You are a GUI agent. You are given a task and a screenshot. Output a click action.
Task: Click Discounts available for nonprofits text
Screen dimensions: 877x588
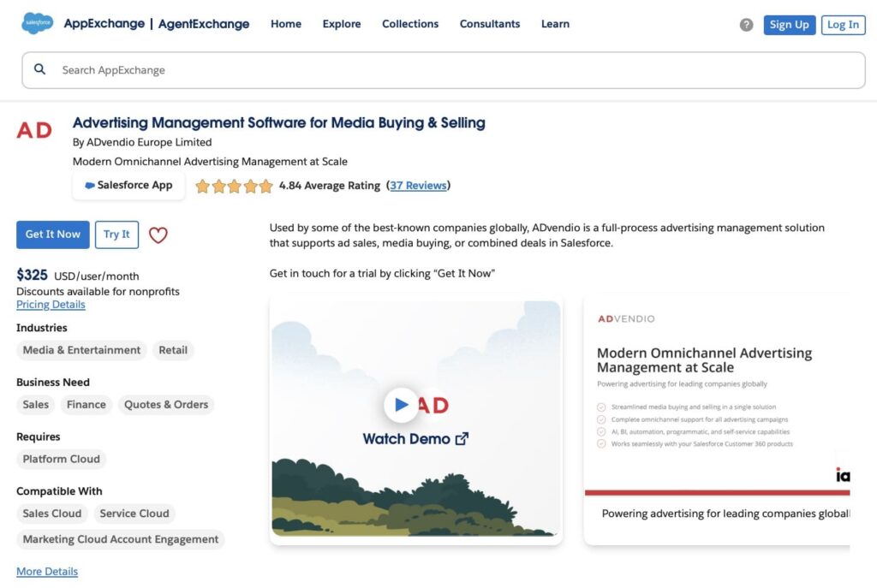(x=98, y=291)
